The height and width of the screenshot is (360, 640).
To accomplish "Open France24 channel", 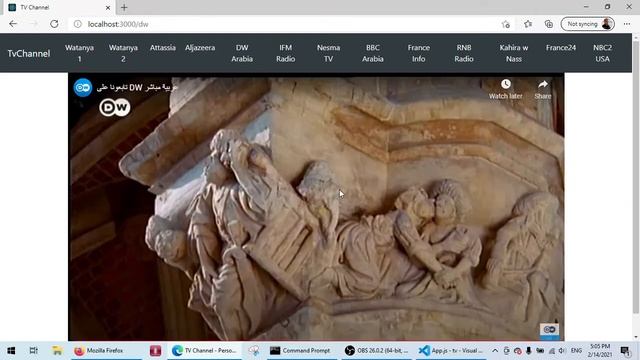I will [x=561, y=48].
